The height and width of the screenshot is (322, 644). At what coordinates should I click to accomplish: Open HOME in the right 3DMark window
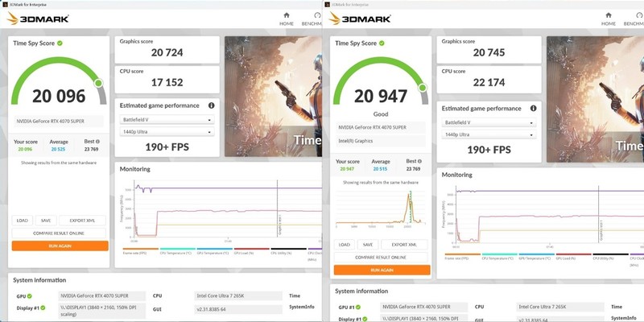click(x=609, y=19)
